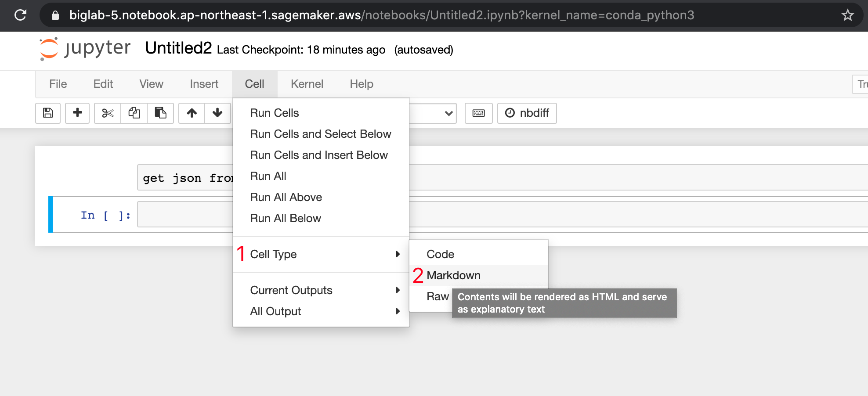
Task: Paste cells below icon
Action: [160, 113]
